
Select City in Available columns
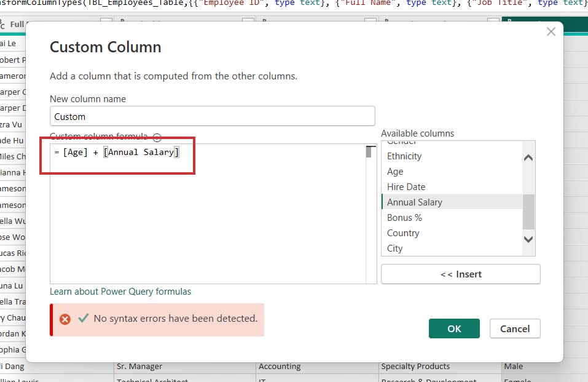pos(452,249)
